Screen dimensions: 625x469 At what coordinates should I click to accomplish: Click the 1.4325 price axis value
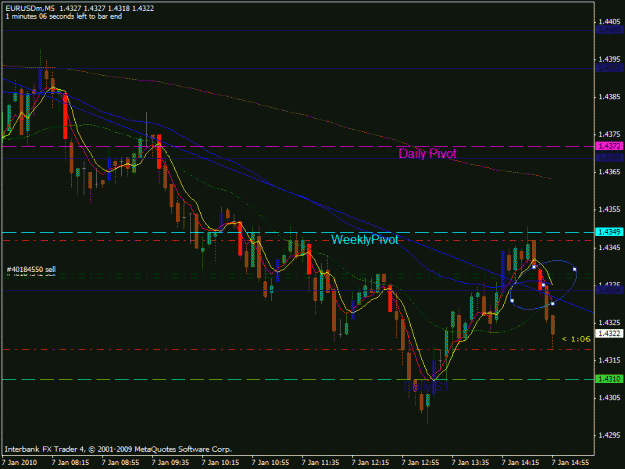tap(610, 322)
